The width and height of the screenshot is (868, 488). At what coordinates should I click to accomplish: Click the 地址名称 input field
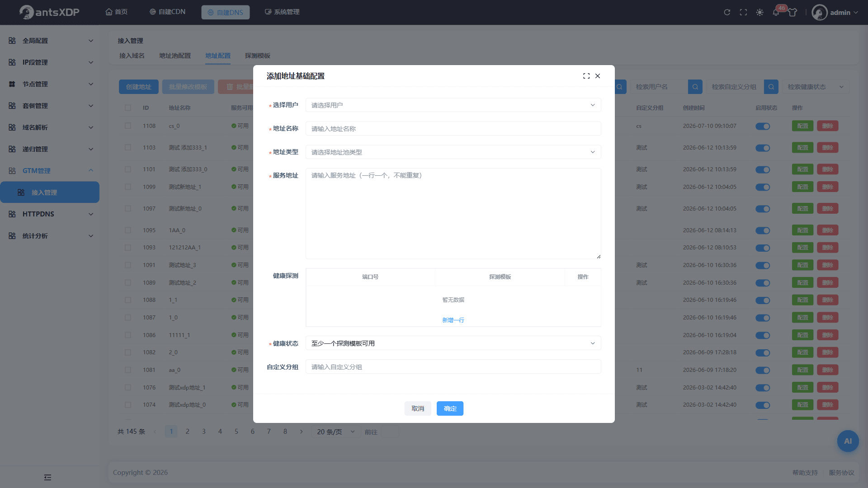pyautogui.click(x=453, y=128)
